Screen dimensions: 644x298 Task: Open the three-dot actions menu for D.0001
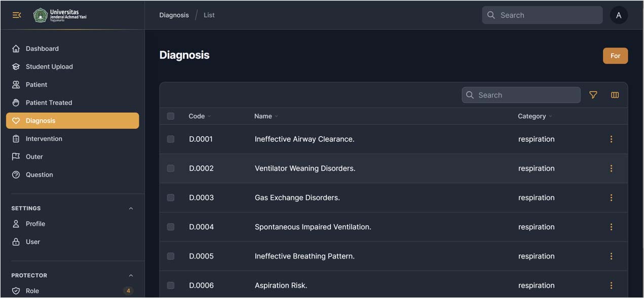coord(611,139)
